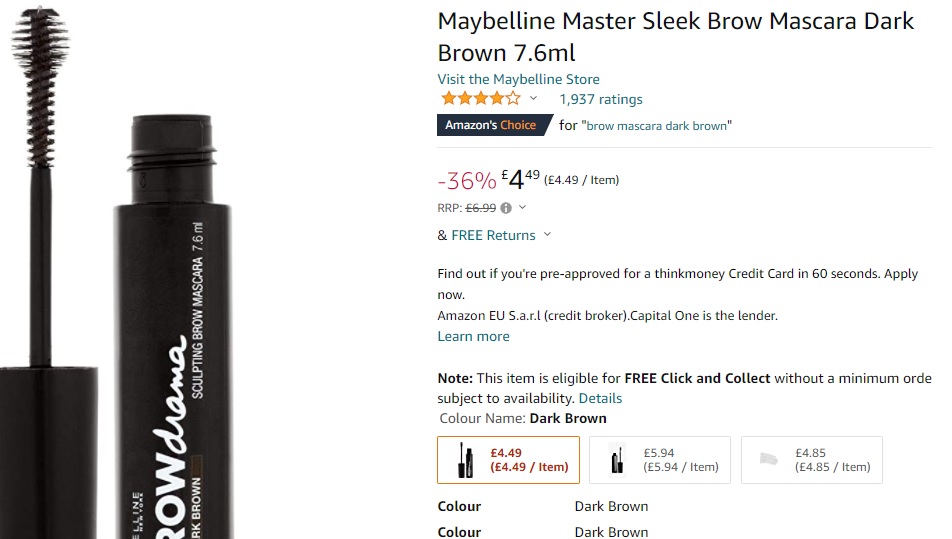Visit the Maybelline Store
Image resolution: width=952 pixels, height=539 pixels.
(x=518, y=79)
